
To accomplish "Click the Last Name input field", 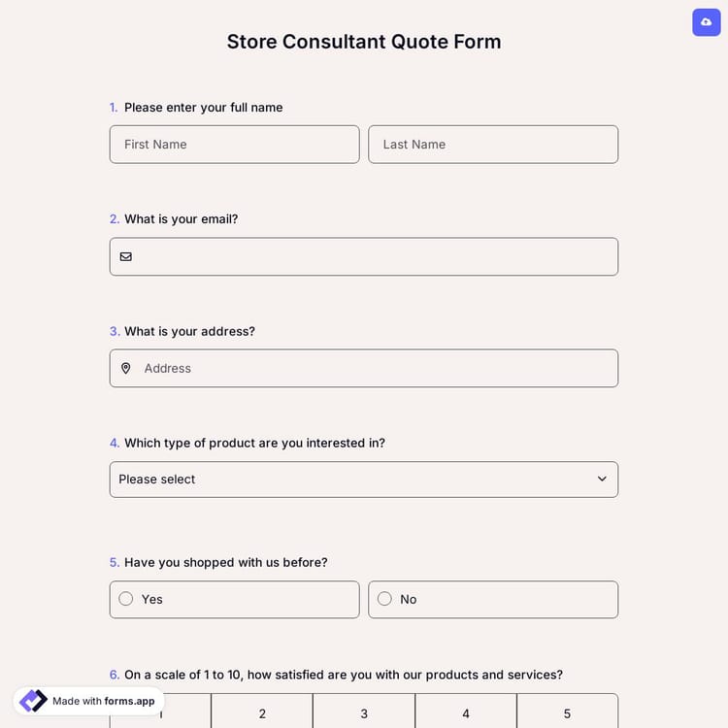I will pyautogui.click(x=492, y=145).
